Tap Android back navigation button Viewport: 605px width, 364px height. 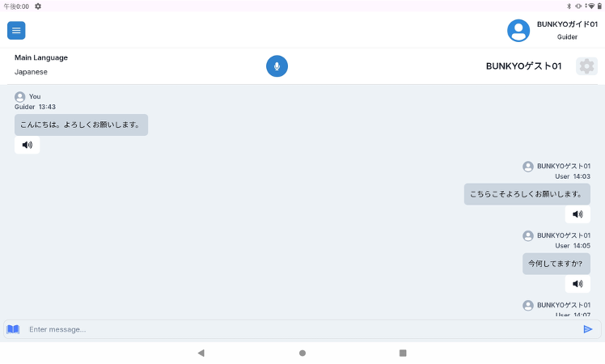pyautogui.click(x=201, y=353)
